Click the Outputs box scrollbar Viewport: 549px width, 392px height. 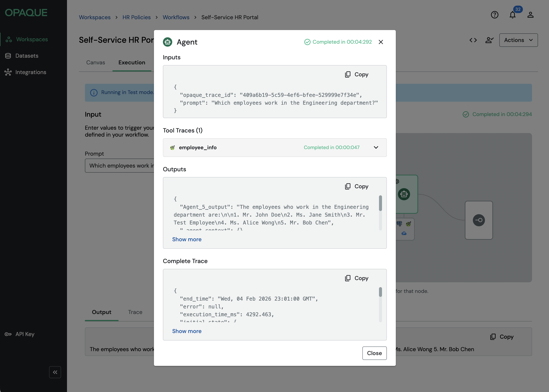pos(380,204)
